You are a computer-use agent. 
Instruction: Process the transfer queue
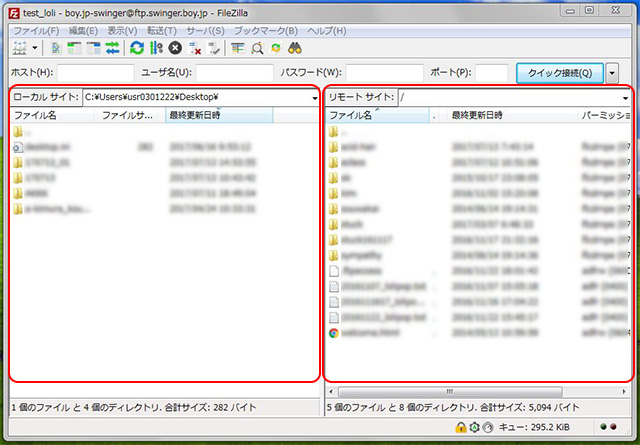click(x=156, y=48)
